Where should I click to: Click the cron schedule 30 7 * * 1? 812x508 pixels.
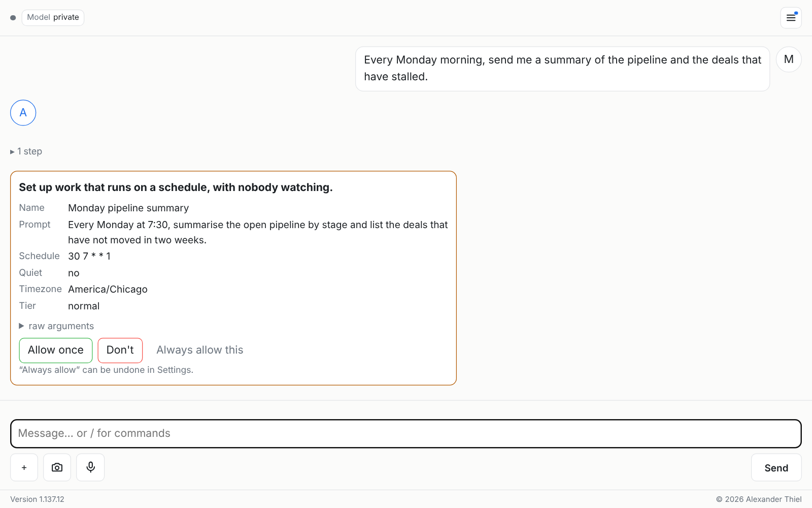pos(89,256)
